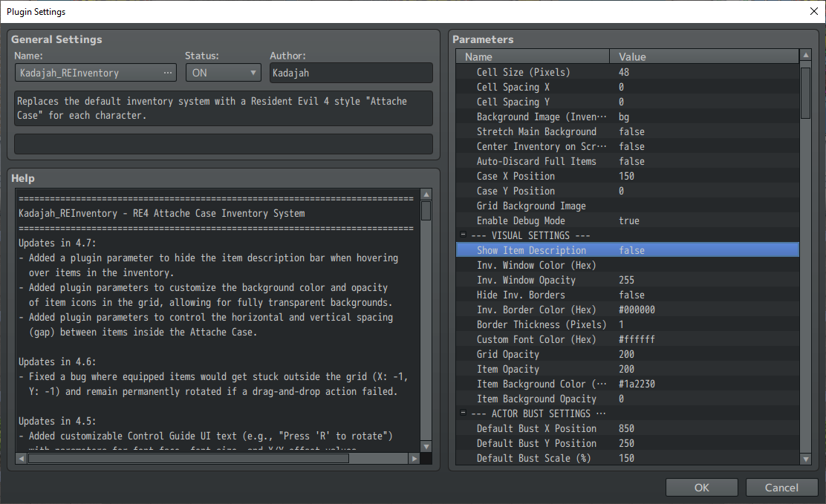Click the true value of Debug Mode
The height and width of the screenshot is (504, 826).
click(629, 220)
